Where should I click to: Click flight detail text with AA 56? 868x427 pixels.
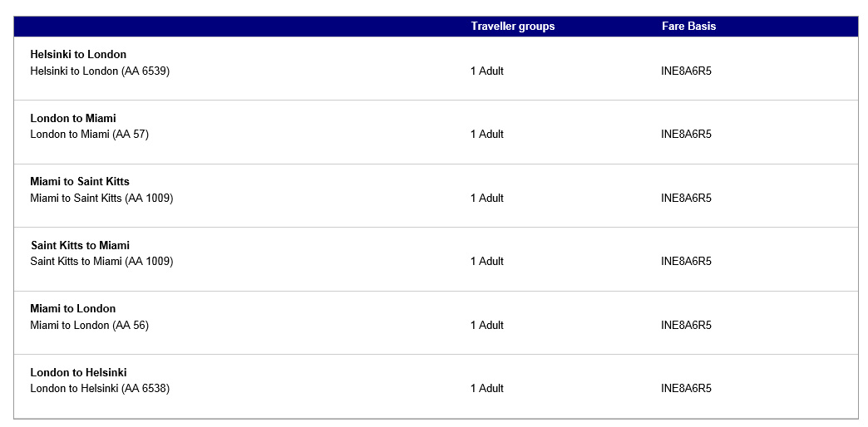[x=90, y=326]
